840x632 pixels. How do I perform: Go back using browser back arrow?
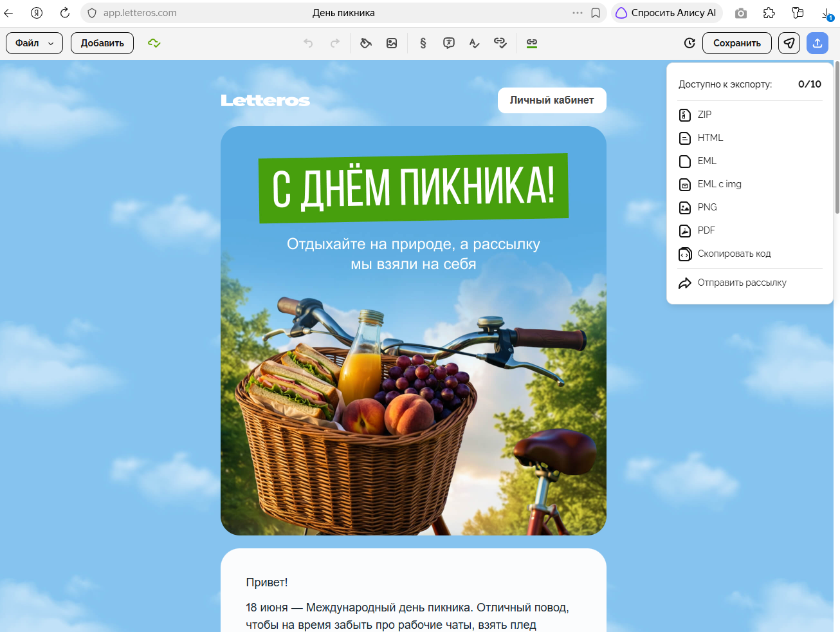tap(8, 13)
